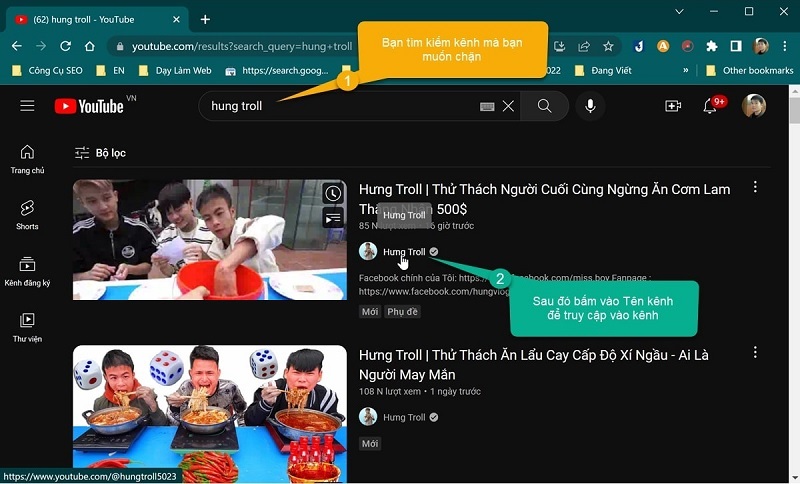
Task: Toggle the browser side panel
Action: pyautogui.click(x=736, y=46)
